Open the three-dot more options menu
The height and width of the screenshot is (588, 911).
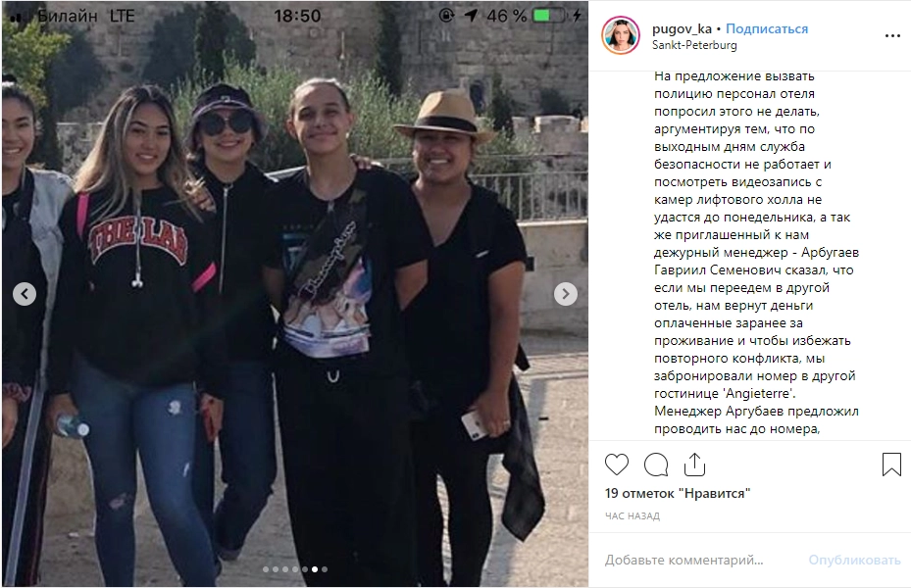[x=892, y=36]
